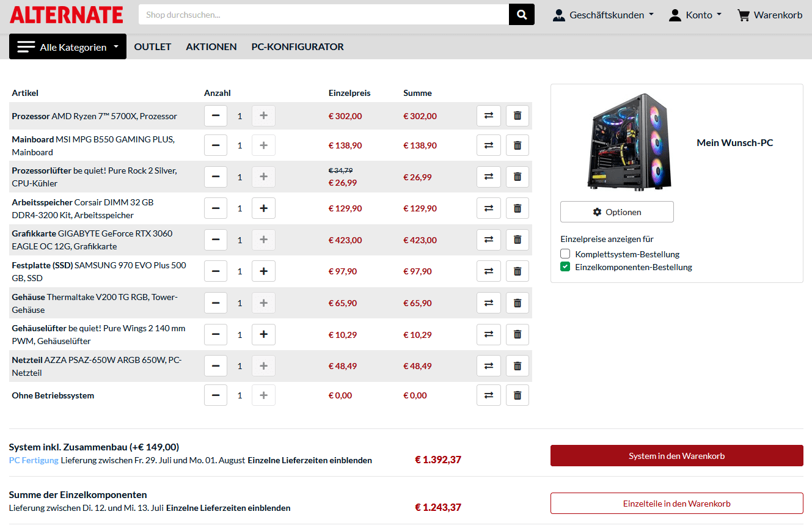Image resolution: width=812 pixels, height=528 pixels.
Task: Expand the Konto account menu
Action: click(x=695, y=15)
